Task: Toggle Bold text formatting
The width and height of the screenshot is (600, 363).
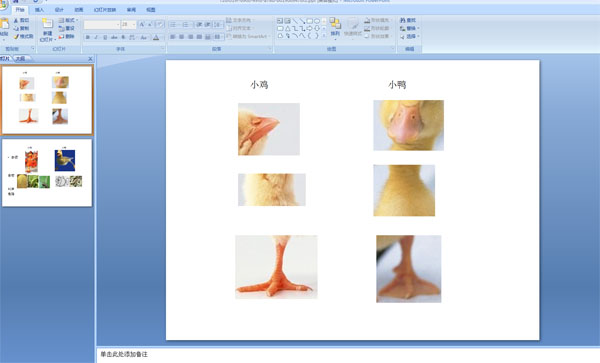Action: coord(88,37)
